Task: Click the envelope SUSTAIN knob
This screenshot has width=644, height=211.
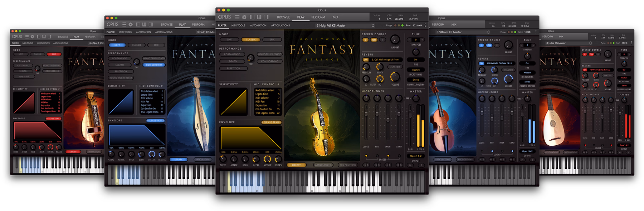Action: pyautogui.click(x=267, y=159)
